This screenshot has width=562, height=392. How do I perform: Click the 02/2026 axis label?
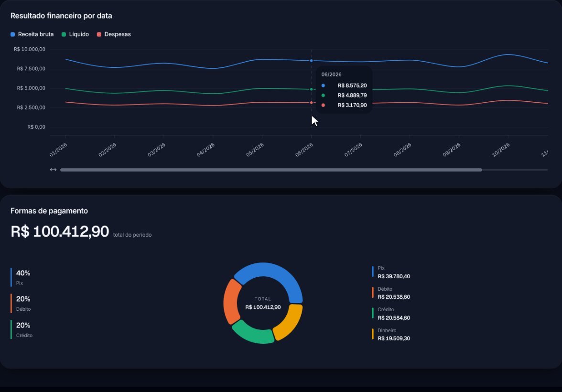(107, 150)
